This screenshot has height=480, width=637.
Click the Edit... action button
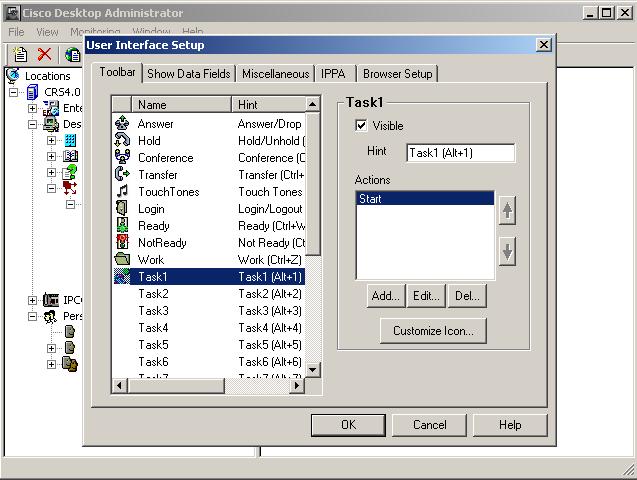click(x=426, y=296)
